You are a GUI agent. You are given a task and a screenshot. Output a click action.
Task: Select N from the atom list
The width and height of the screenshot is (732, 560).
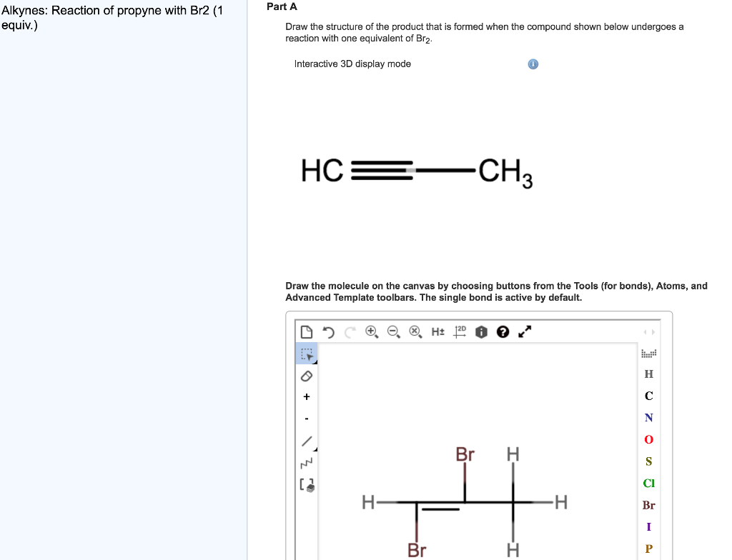tap(648, 417)
